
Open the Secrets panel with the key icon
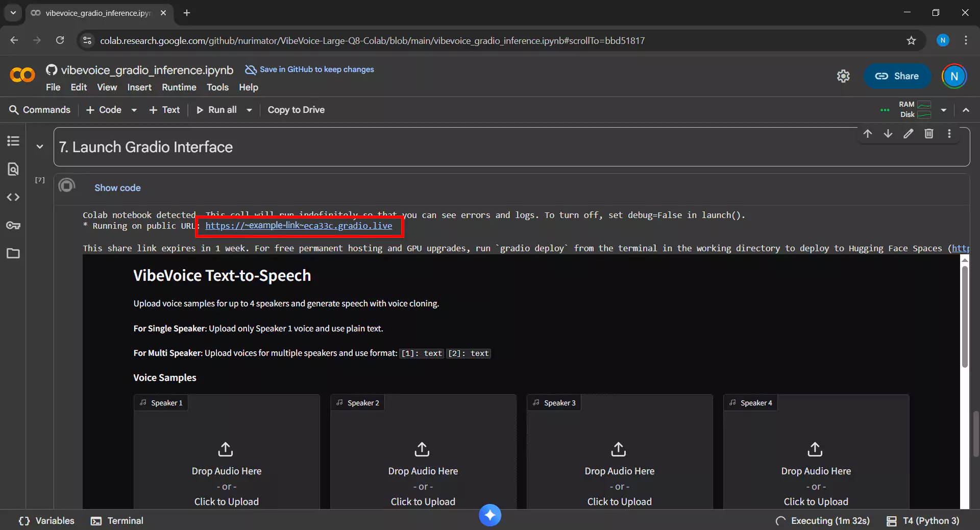(x=13, y=225)
